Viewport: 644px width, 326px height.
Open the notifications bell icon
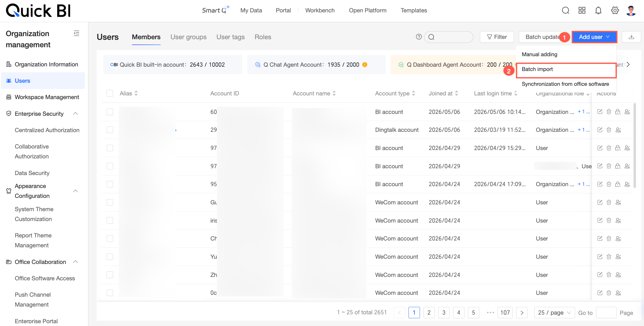click(x=598, y=10)
